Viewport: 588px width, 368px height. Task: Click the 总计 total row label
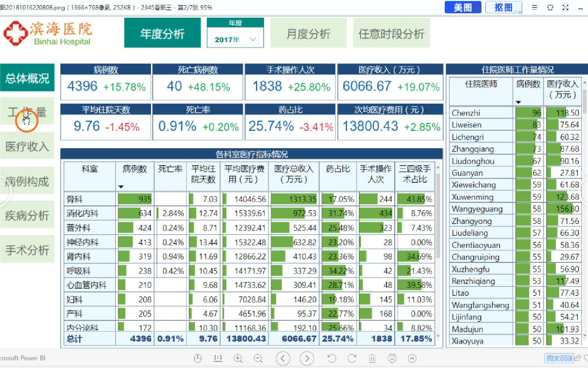point(75,339)
